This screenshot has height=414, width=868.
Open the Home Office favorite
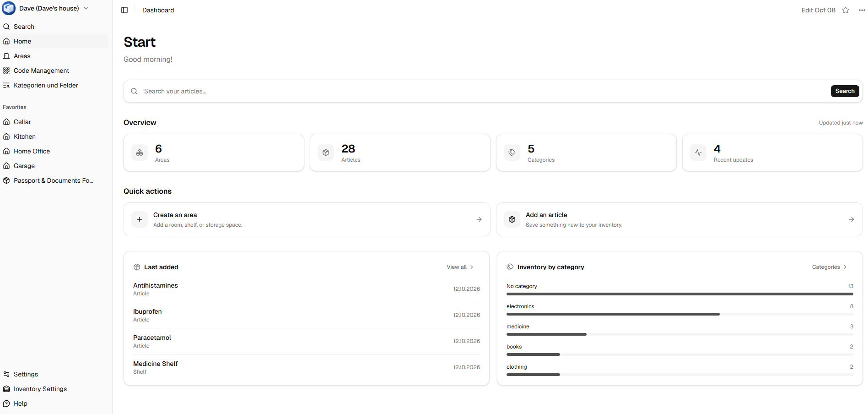pos(55,151)
